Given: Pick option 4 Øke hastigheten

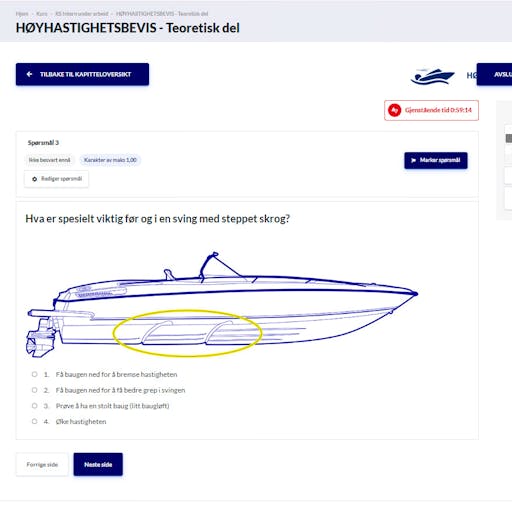Looking at the screenshot, I should [x=34, y=421].
